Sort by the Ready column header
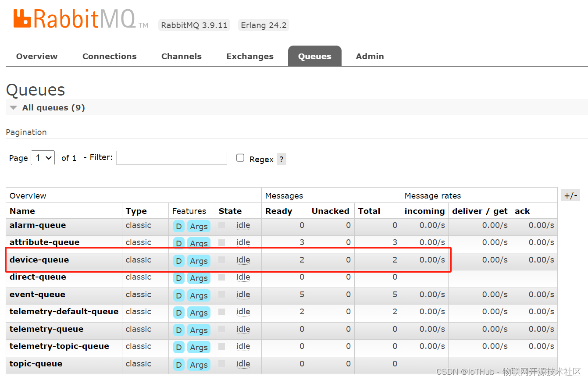Screen dimensions: 588x380 (x=278, y=211)
